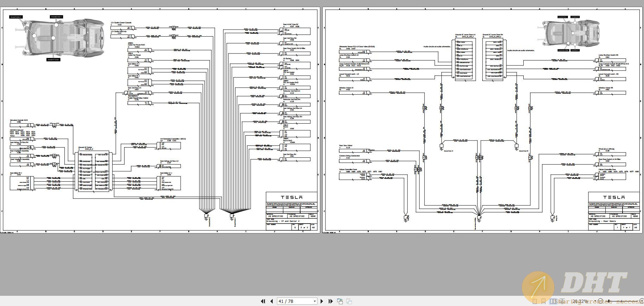The width and height of the screenshot is (644, 306).
Task: Switch to continuous scrolling layout
Action: [x=544, y=301]
